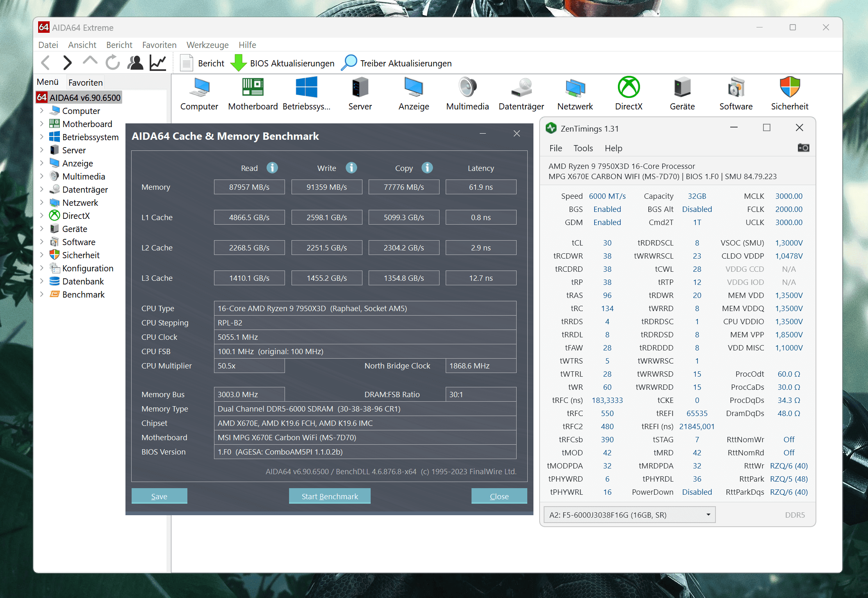The image size is (868, 598).
Task: Click the Copy info icon in benchmark
Action: (x=427, y=168)
